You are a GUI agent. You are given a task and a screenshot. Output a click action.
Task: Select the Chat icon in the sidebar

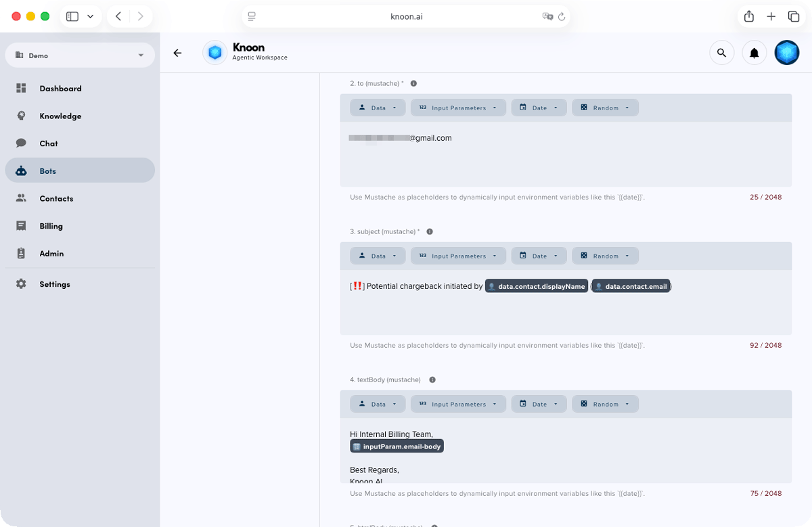(x=48, y=143)
